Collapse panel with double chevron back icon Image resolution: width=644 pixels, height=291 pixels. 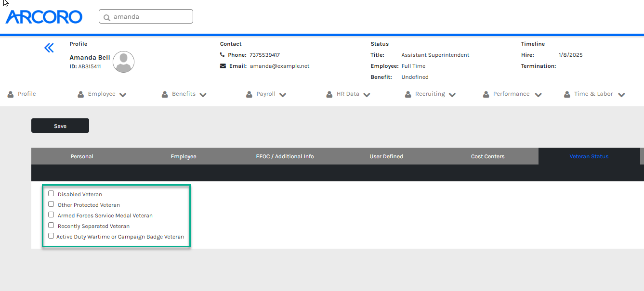pos(49,48)
